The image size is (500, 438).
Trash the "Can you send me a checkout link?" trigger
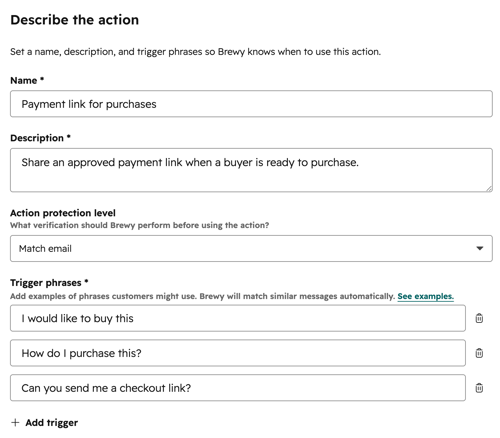pyautogui.click(x=479, y=388)
